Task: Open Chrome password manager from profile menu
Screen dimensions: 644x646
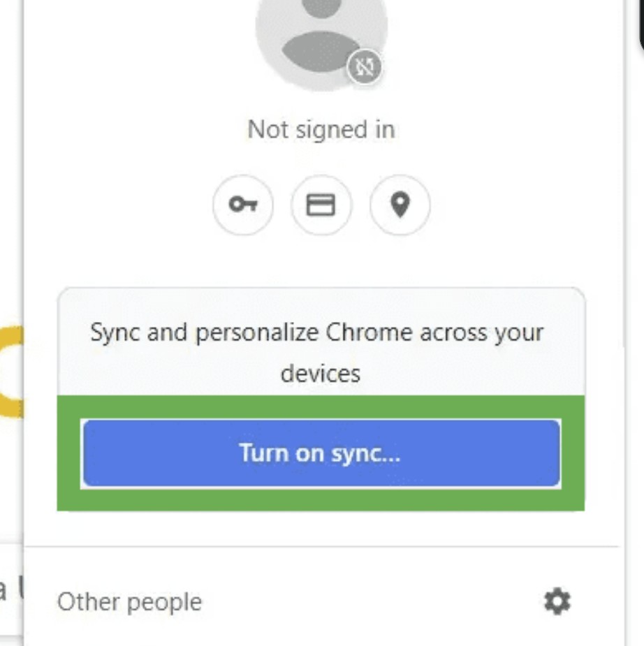Action: (243, 205)
